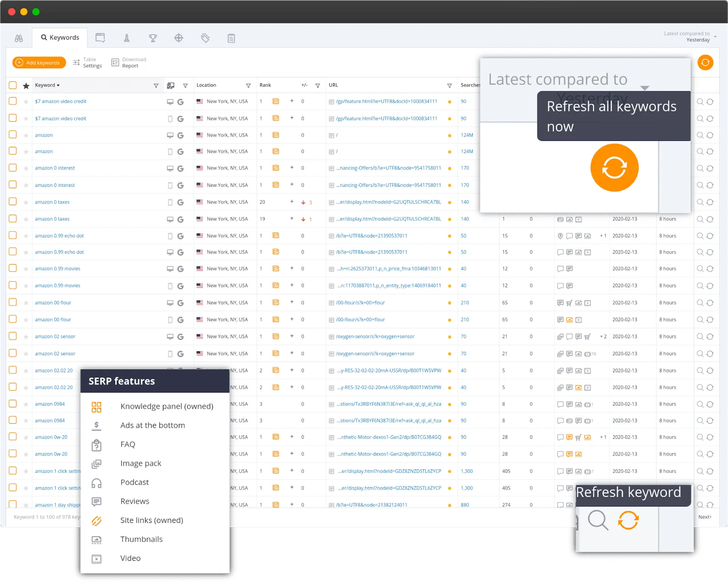The height and width of the screenshot is (583, 728).
Task: Check the checkbox next to amazon 0 taxes
Action: [12, 202]
